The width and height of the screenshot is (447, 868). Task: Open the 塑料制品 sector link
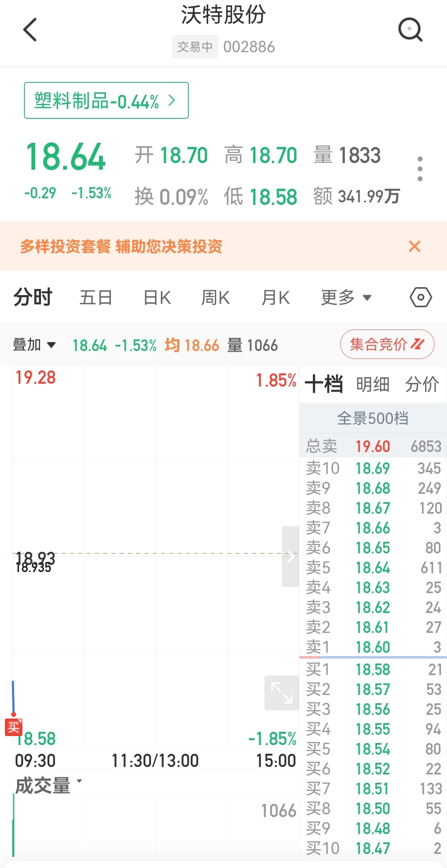pyautogui.click(x=106, y=101)
